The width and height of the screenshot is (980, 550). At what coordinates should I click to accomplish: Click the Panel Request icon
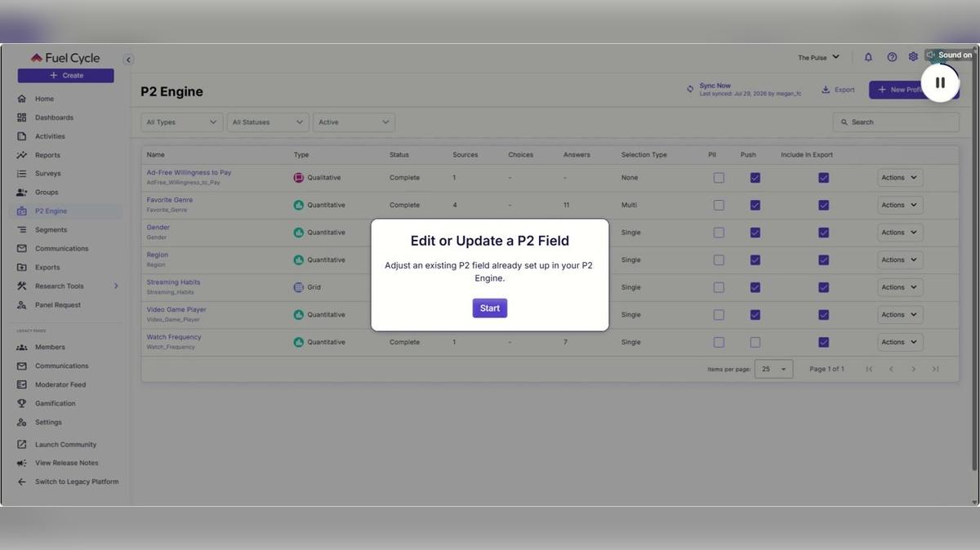tap(22, 305)
